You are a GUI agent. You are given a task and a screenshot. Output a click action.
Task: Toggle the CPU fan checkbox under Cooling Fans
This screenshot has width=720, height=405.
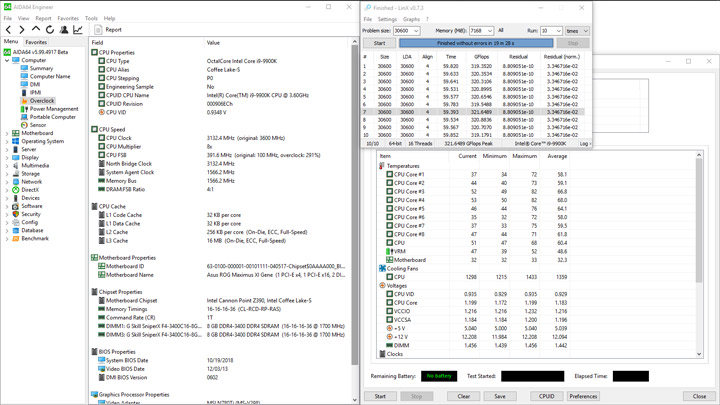point(389,277)
